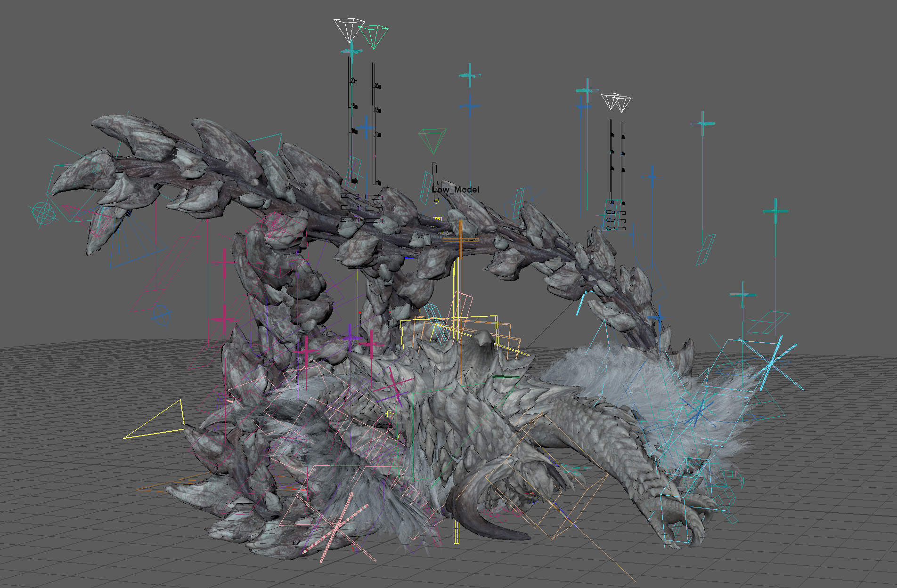Select the teal wireframe sphere control at far left
Viewport: 897px width, 588px height.
tap(42, 212)
